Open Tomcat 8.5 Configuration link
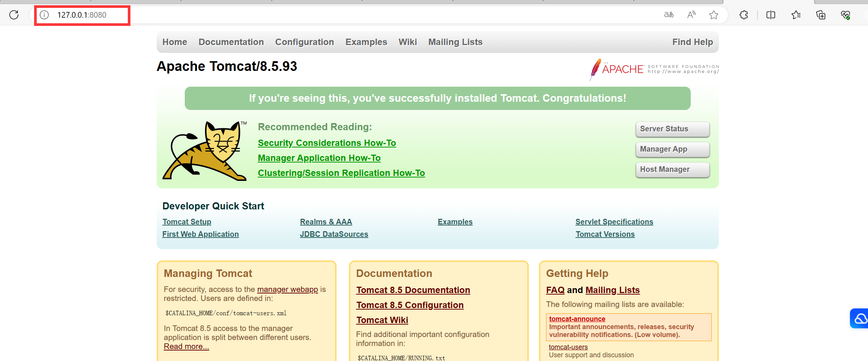The width and height of the screenshot is (868, 361). click(410, 305)
